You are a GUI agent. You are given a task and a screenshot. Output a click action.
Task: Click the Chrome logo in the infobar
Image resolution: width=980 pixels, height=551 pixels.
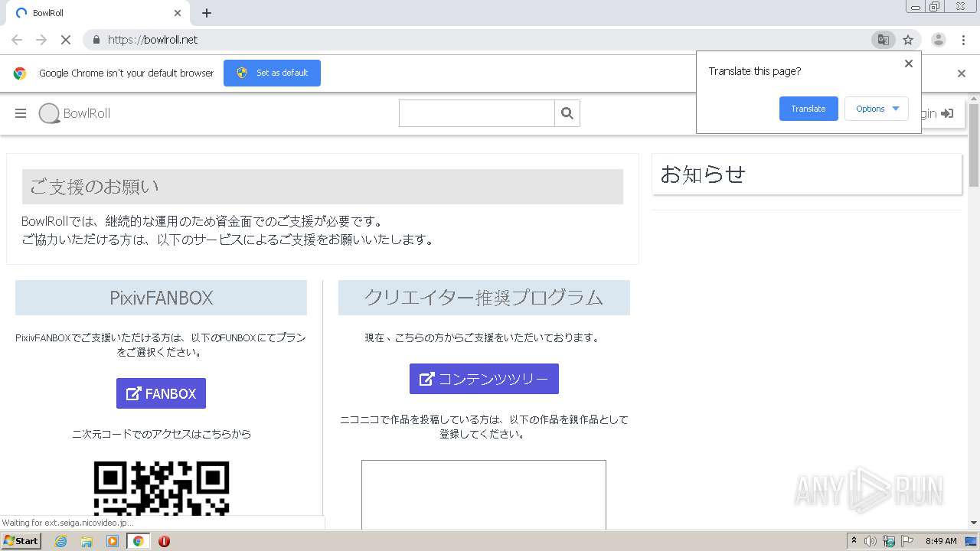(20, 73)
